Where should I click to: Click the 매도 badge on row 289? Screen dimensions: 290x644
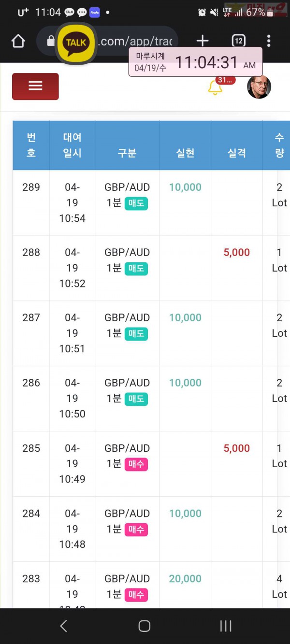coord(136,203)
